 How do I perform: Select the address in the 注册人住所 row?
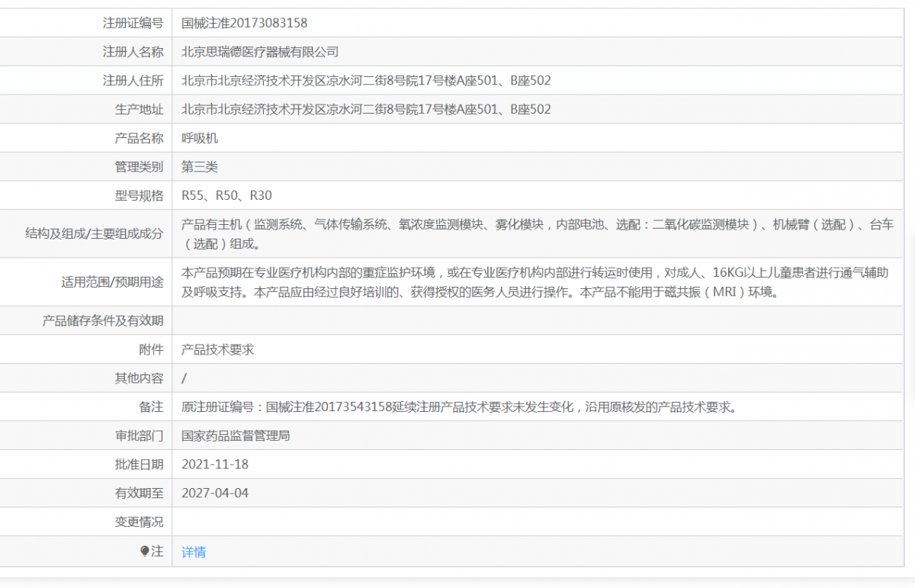click(366, 81)
